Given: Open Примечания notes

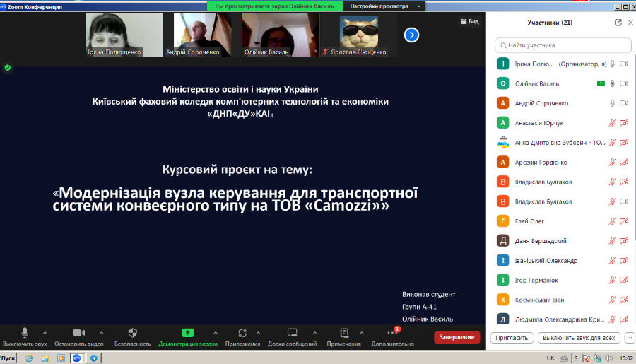Looking at the screenshot, I should pyautogui.click(x=344, y=337).
